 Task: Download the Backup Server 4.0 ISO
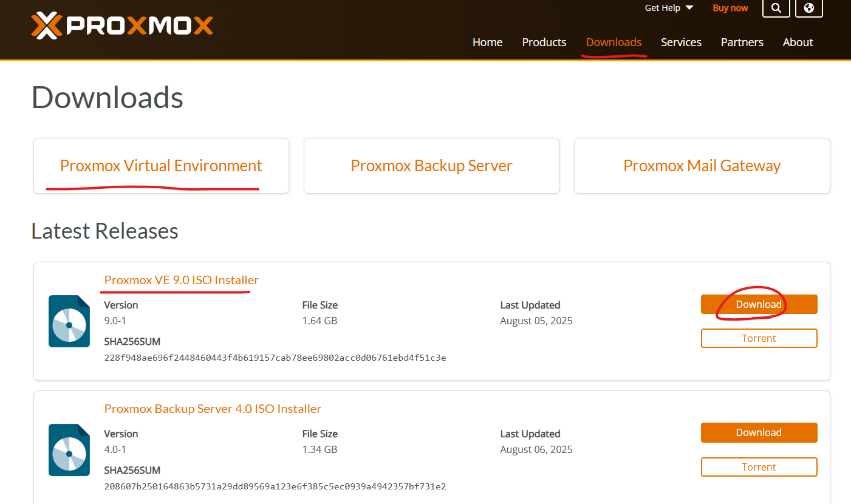coord(759,432)
